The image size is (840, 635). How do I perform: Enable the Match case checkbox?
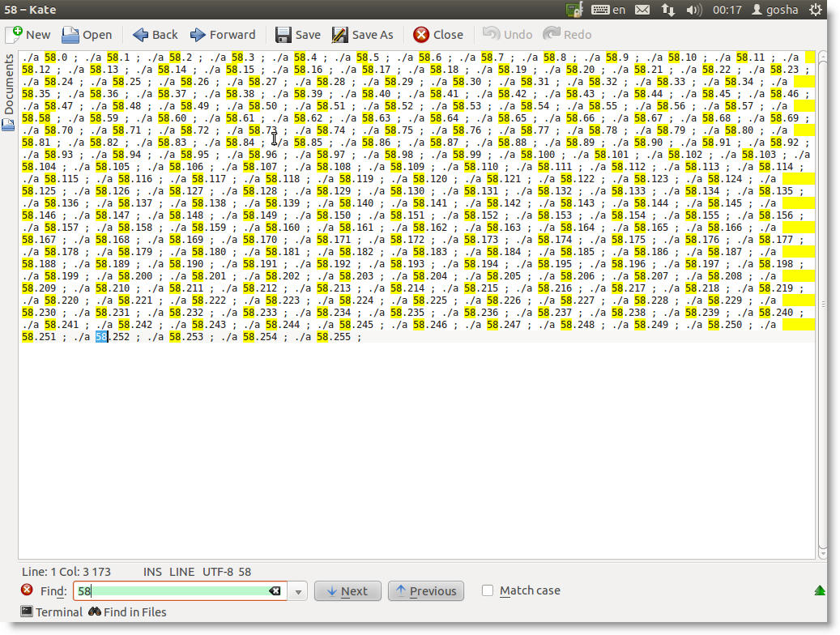pyautogui.click(x=488, y=590)
